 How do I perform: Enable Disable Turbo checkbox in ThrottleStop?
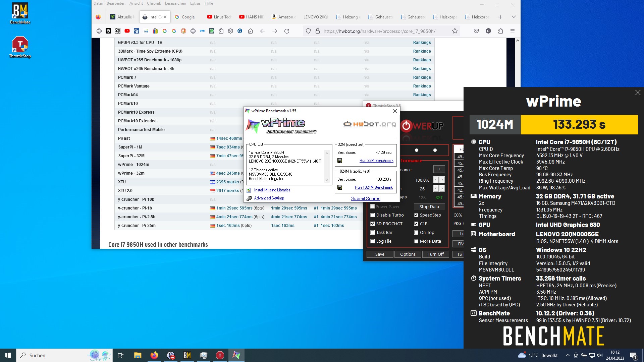coord(372,215)
